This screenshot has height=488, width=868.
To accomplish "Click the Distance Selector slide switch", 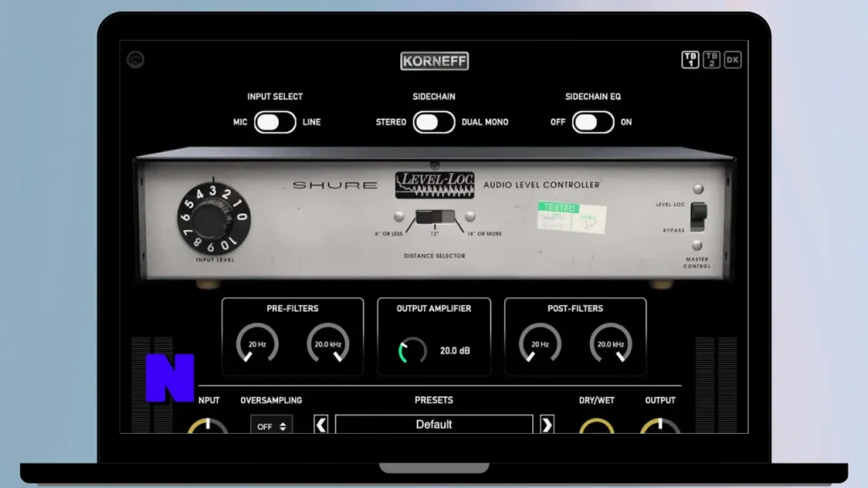I will [x=435, y=216].
